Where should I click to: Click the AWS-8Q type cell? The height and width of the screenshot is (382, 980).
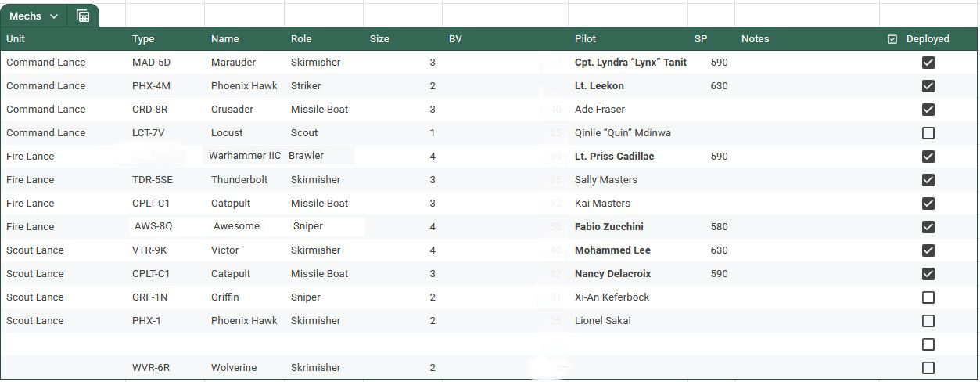click(153, 226)
